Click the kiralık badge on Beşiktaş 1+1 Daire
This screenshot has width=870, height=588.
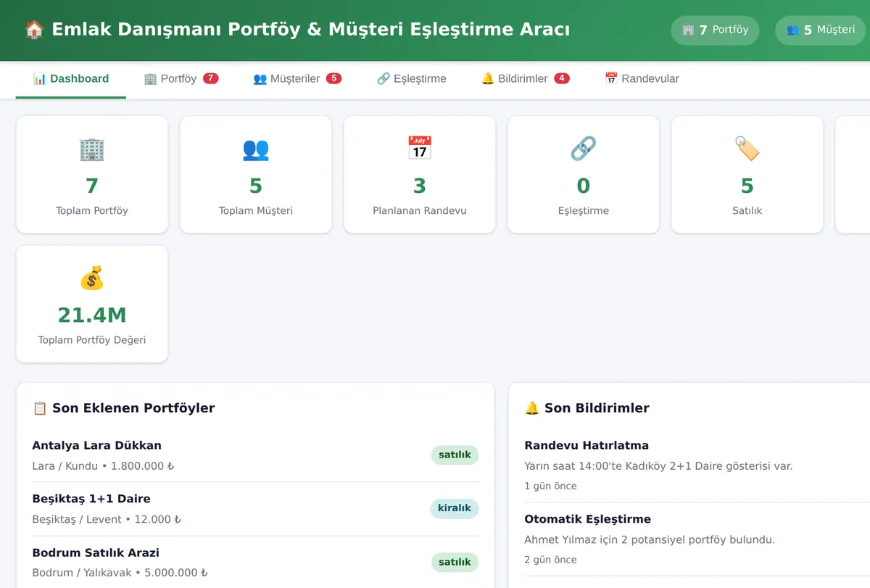pyautogui.click(x=455, y=508)
